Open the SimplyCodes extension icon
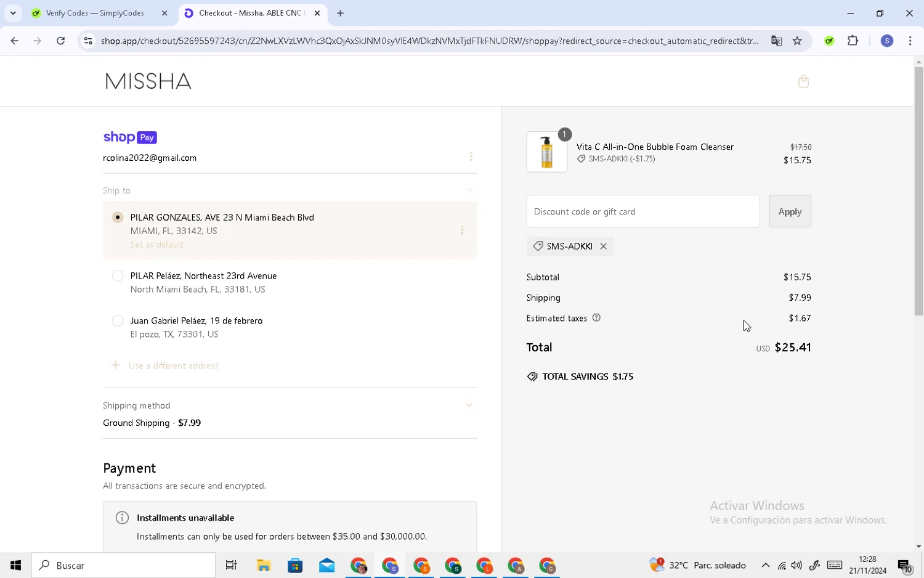This screenshot has width=924, height=578. click(x=829, y=41)
